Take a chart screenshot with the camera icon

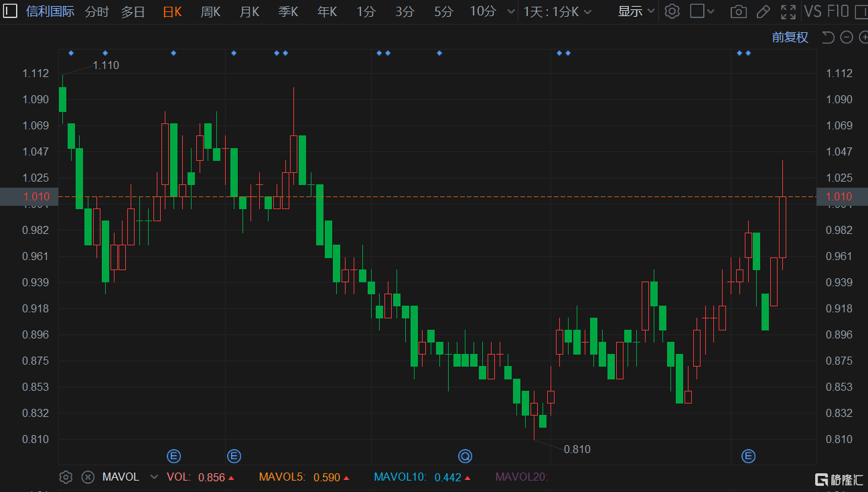[x=738, y=11]
